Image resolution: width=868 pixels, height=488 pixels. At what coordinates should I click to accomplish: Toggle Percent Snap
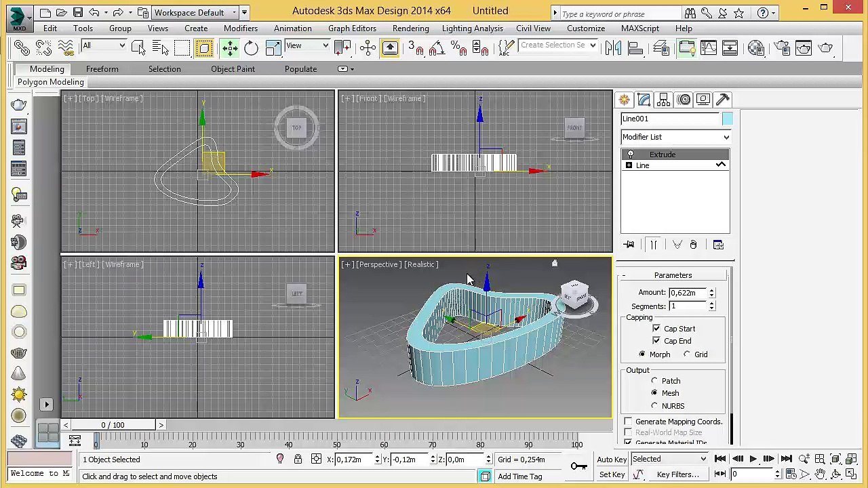coord(458,47)
